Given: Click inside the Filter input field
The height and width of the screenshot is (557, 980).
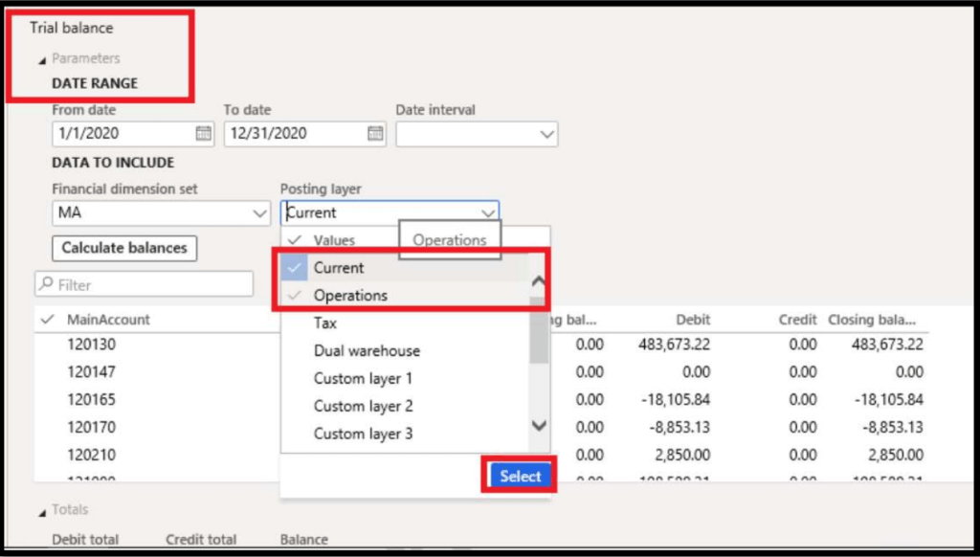Looking at the screenshot, I should coord(144,283).
